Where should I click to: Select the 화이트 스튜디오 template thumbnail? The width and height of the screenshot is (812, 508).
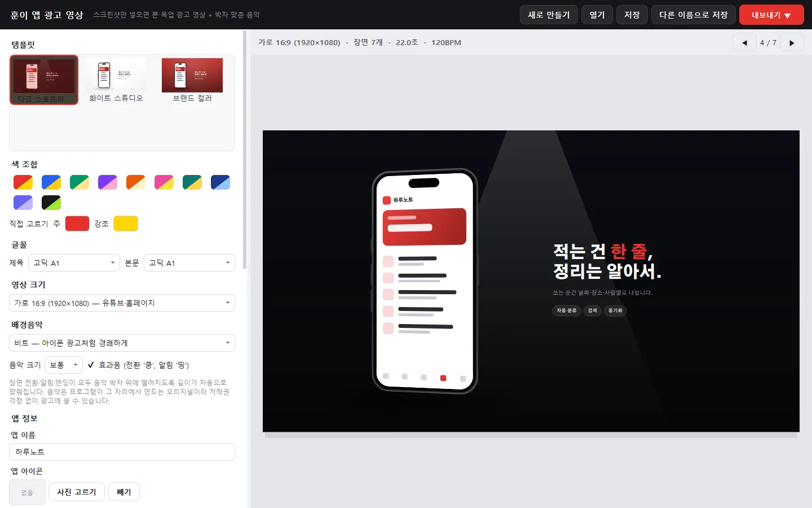tap(116, 80)
